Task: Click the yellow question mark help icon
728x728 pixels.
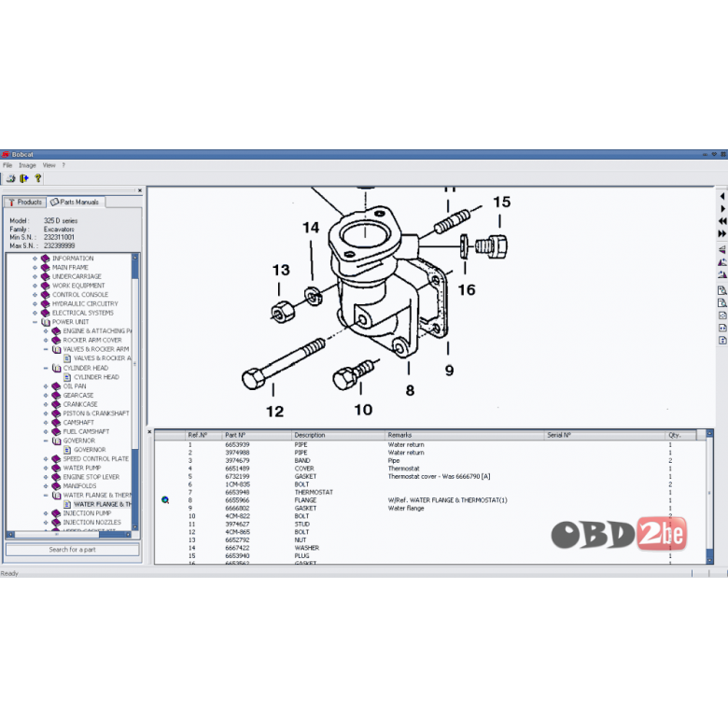Action: click(x=38, y=178)
